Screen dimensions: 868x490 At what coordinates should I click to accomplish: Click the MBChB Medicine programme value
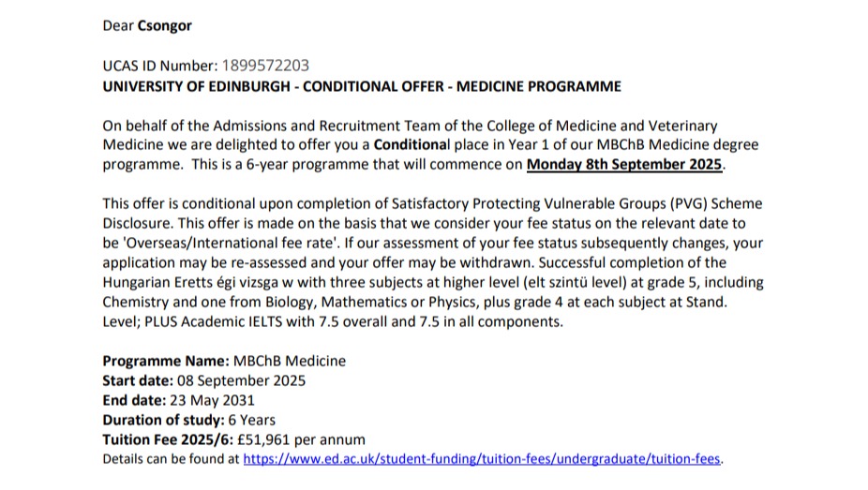(290, 361)
